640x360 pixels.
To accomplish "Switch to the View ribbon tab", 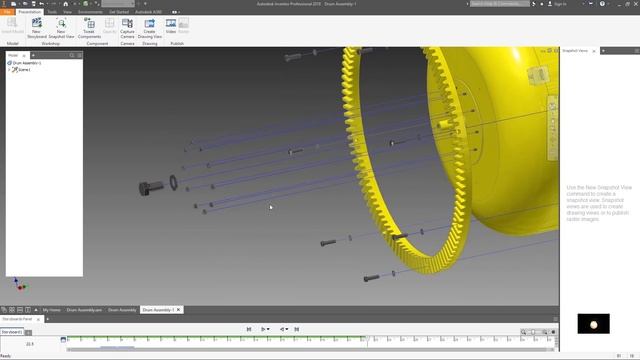I will coord(67,12).
